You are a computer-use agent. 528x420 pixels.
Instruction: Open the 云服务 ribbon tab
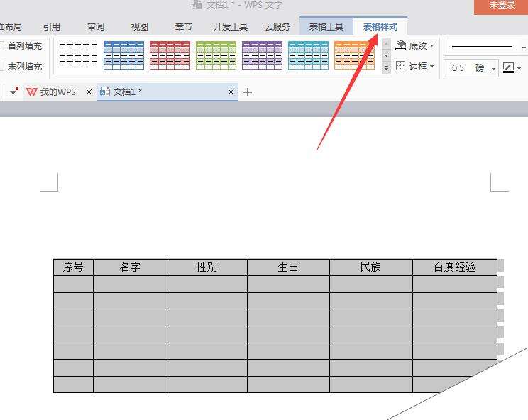pyautogui.click(x=277, y=27)
